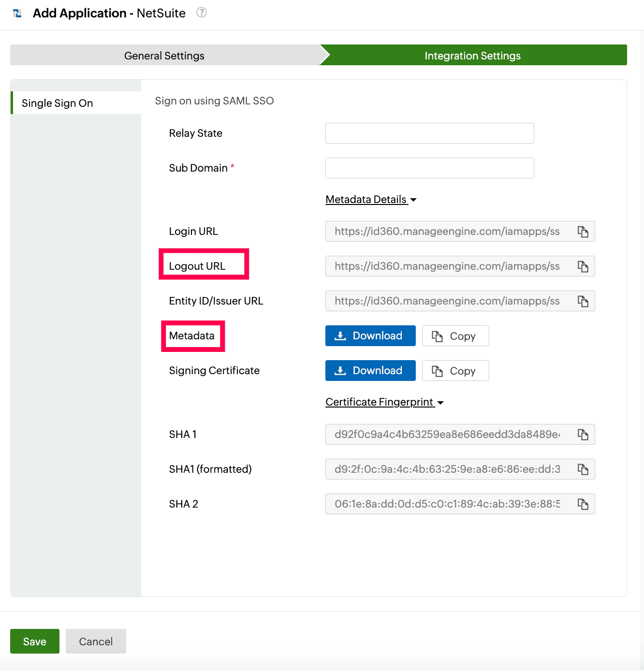Copy the SHA1 (formatted) value via its icon
This screenshot has width=644, height=670.
pyautogui.click(x=583, y=469)
